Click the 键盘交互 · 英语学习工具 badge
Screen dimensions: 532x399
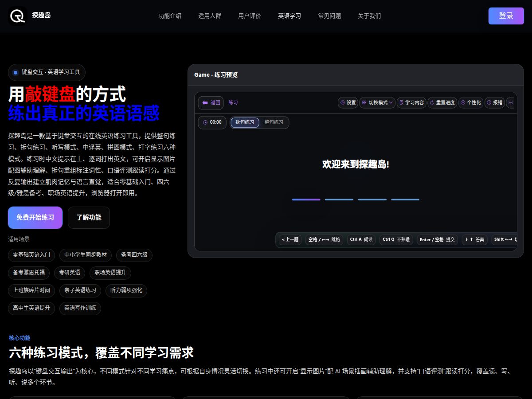pyautogui.click(x=47, y=72)
